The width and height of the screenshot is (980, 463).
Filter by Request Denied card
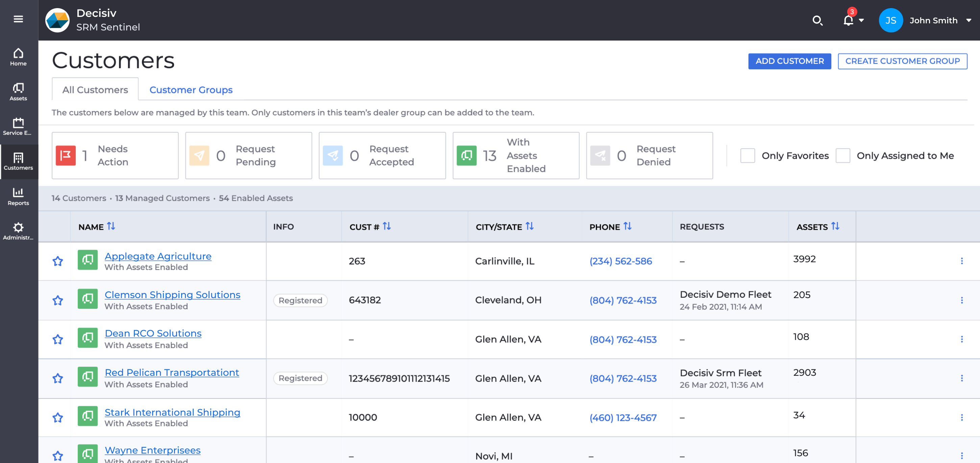coord(650,155)
